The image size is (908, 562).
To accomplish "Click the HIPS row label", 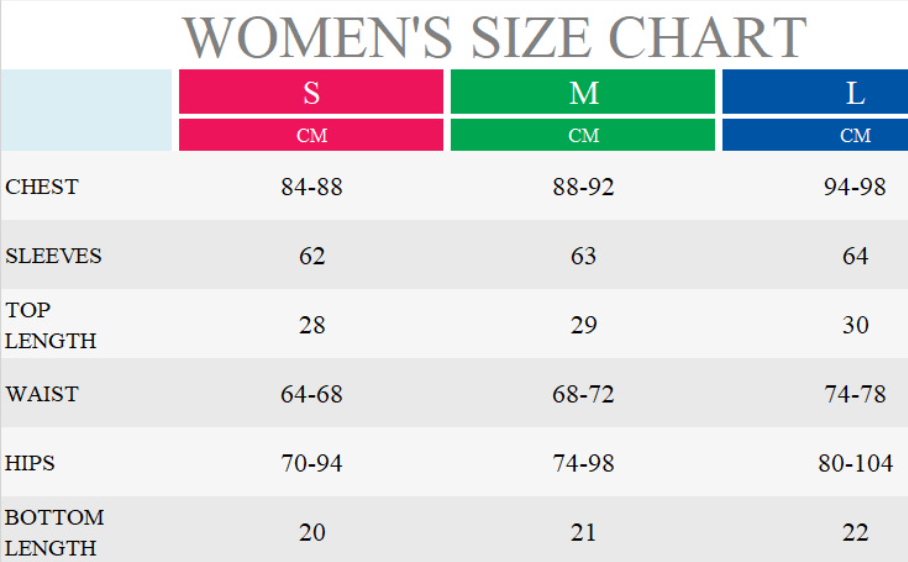I will coord(30,463).
